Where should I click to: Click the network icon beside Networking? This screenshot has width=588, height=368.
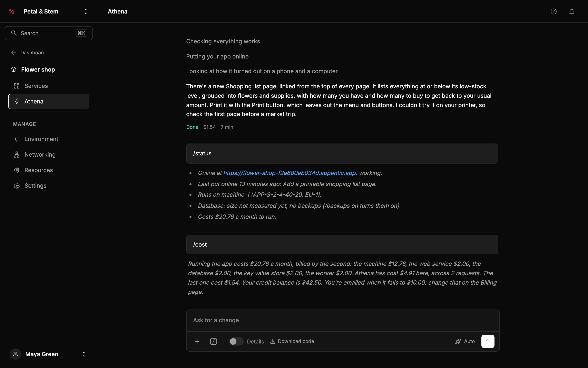pyautogui.click(x=17, y=155)
